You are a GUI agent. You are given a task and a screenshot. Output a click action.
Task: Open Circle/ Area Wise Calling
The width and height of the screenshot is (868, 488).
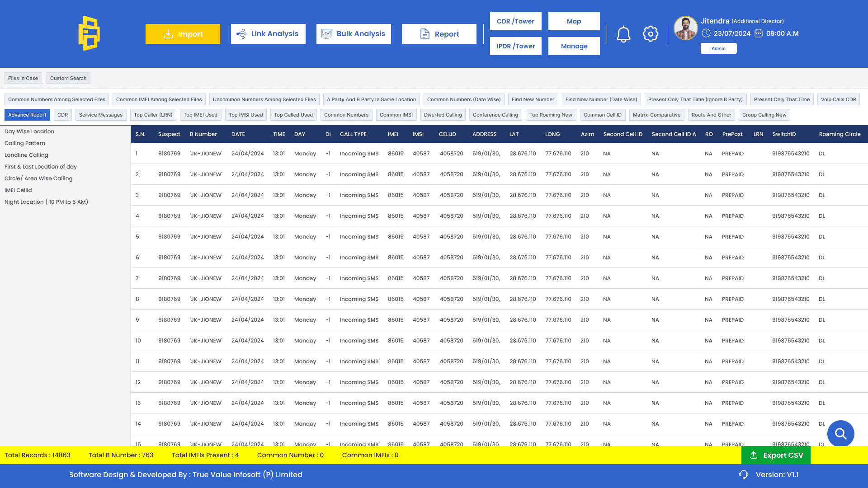point(38,178)
